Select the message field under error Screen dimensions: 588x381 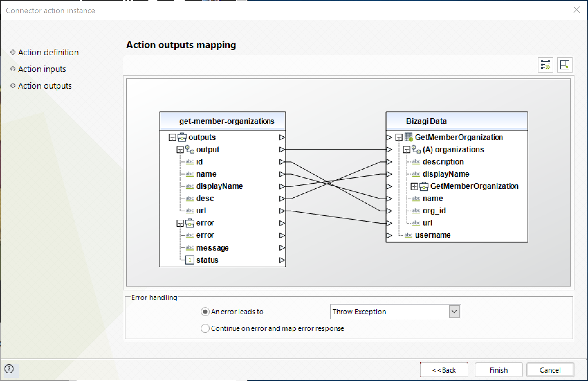[x=212, y=248]
